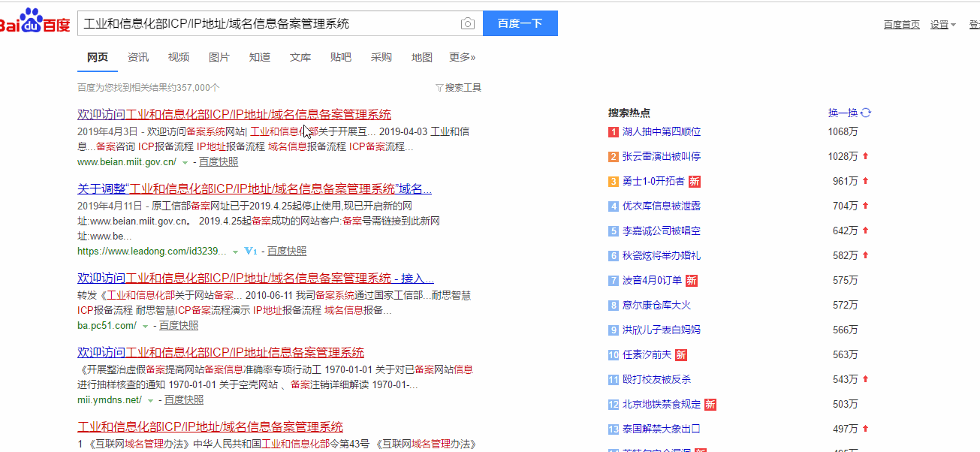This screenshot has width=980, height=452.
Task: Click rank number 2 hot search badge
Action: pyautogui.click(x=614, y=157)
